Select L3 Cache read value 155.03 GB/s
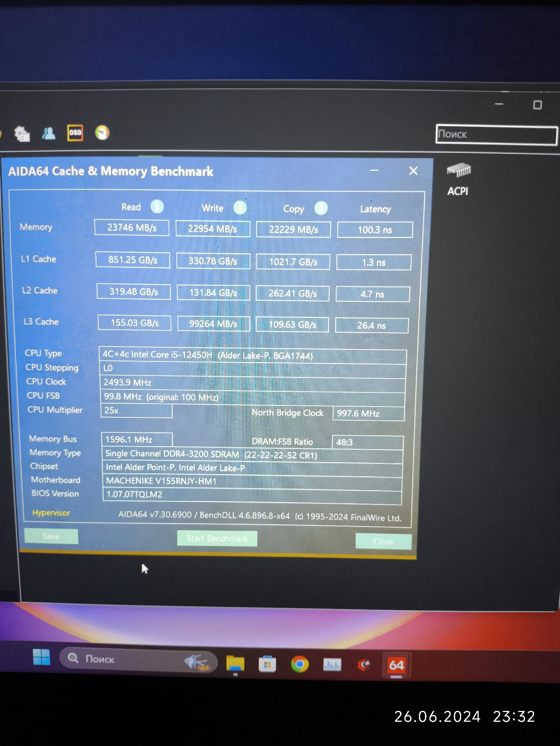560x746 pixels. (x=135, y=323)
